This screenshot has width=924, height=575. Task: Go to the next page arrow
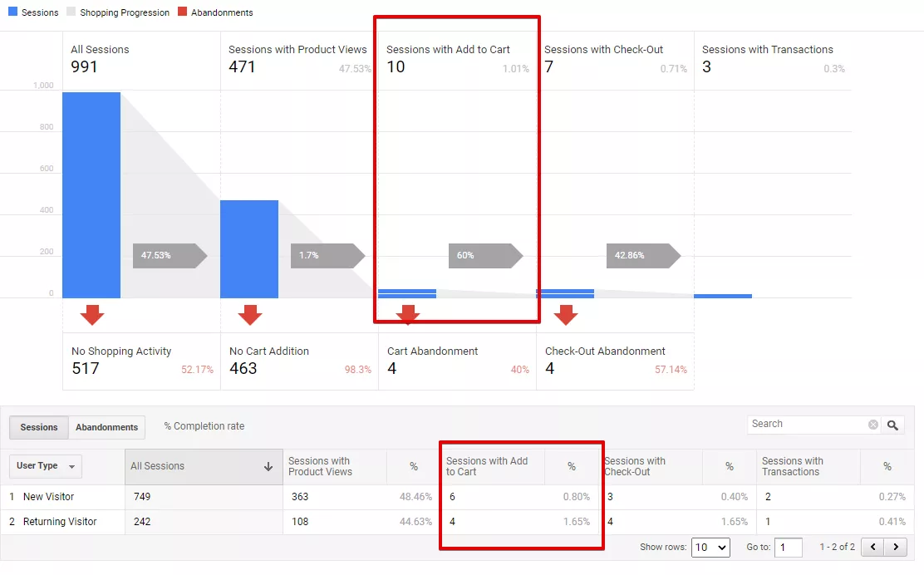pos(896,548)
